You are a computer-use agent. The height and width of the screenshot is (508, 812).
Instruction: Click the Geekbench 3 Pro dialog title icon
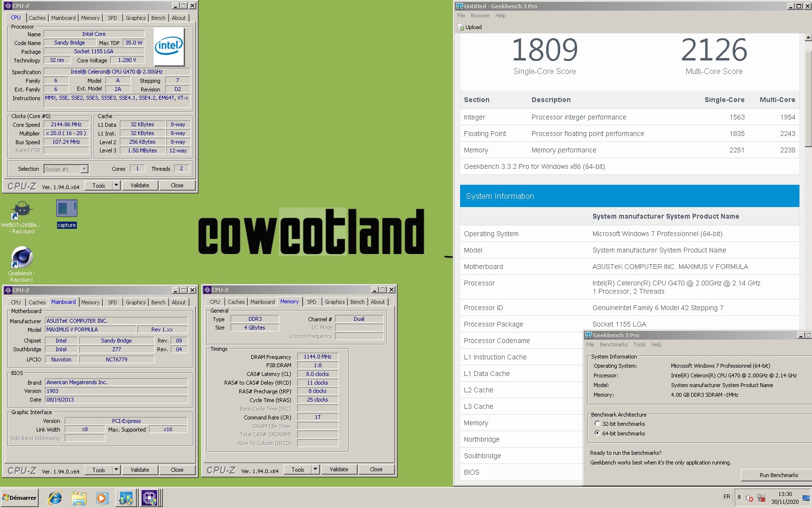coord(589,335)
